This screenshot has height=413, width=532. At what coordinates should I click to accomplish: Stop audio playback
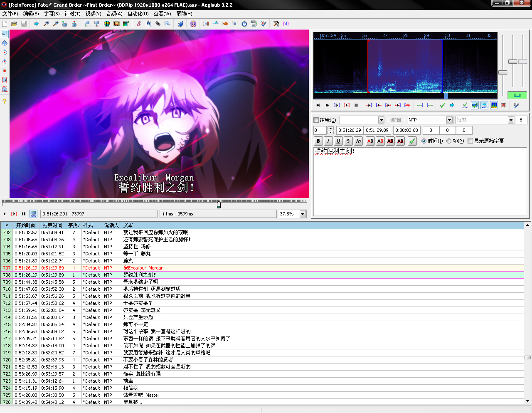tap(356, 105)
